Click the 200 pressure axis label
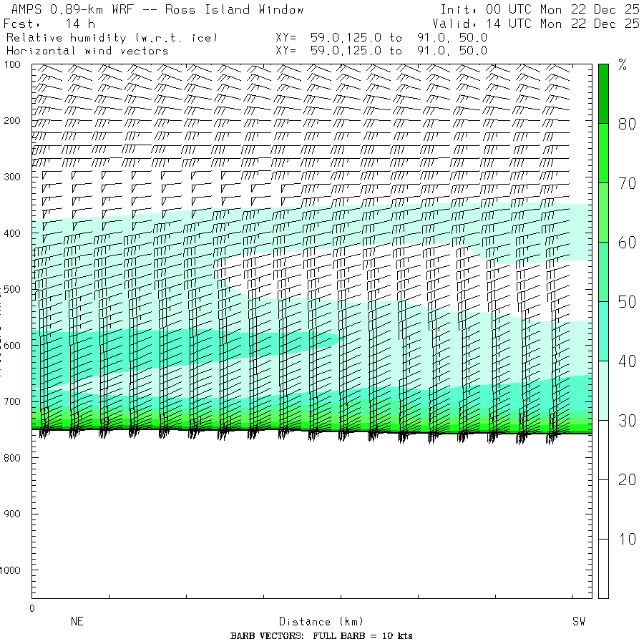This screenshot has height=644, width=644. [12, 121]
